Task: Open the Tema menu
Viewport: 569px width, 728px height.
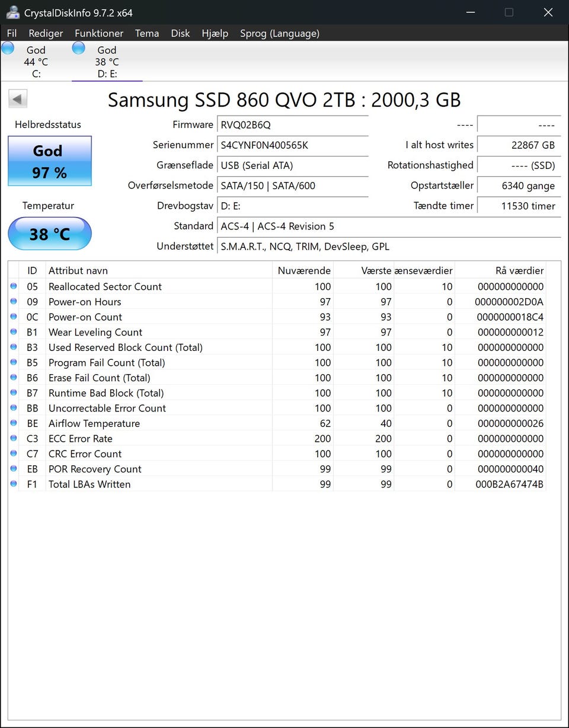Action: (147, 33)
